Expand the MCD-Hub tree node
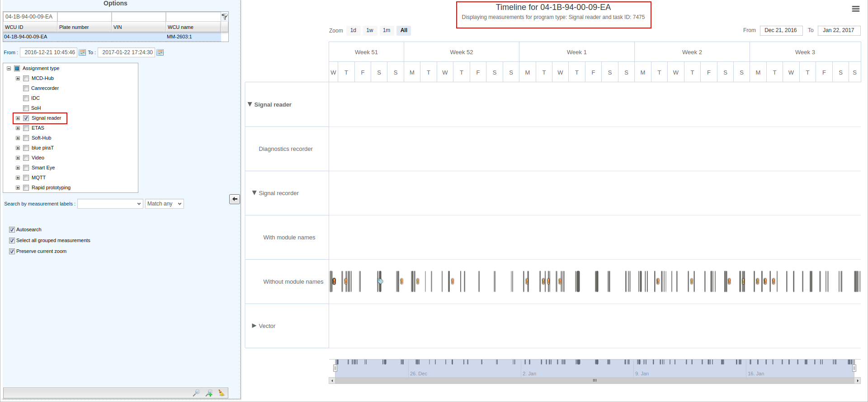Screen dimensions: 868x402 18,79
